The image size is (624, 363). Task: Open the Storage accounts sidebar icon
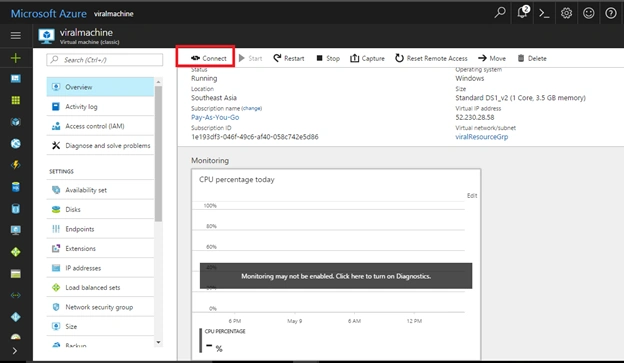[16, 273]
